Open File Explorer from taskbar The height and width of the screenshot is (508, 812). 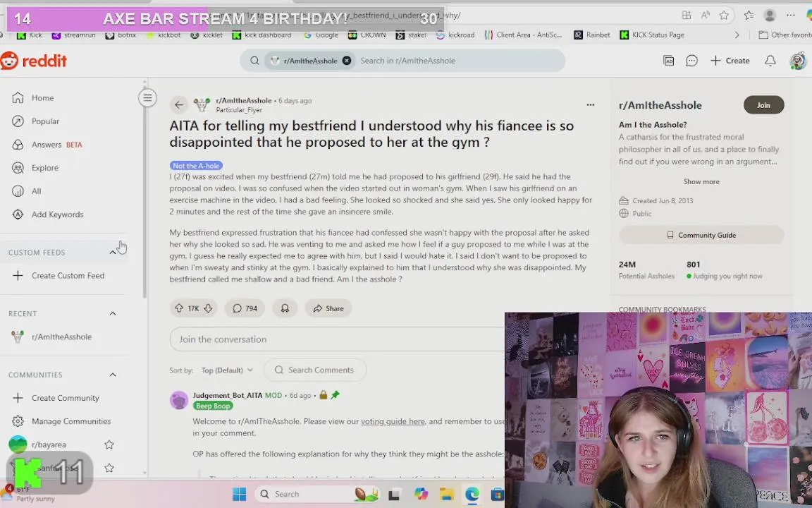click(x=446, y=494)
